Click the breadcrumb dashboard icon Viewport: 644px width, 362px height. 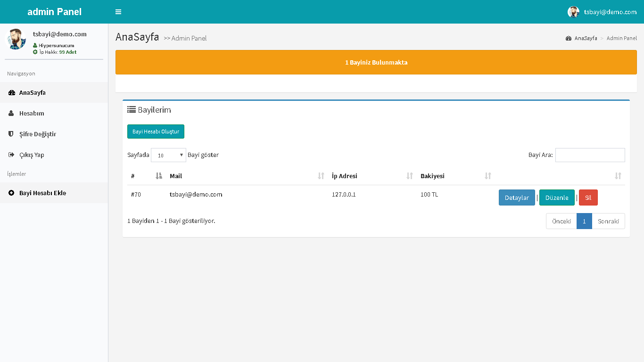[569, 38]
